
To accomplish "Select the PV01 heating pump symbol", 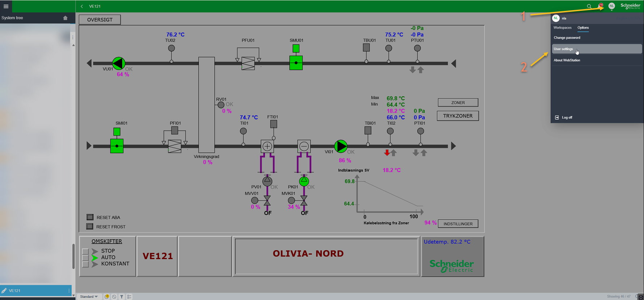I will 267,181.
